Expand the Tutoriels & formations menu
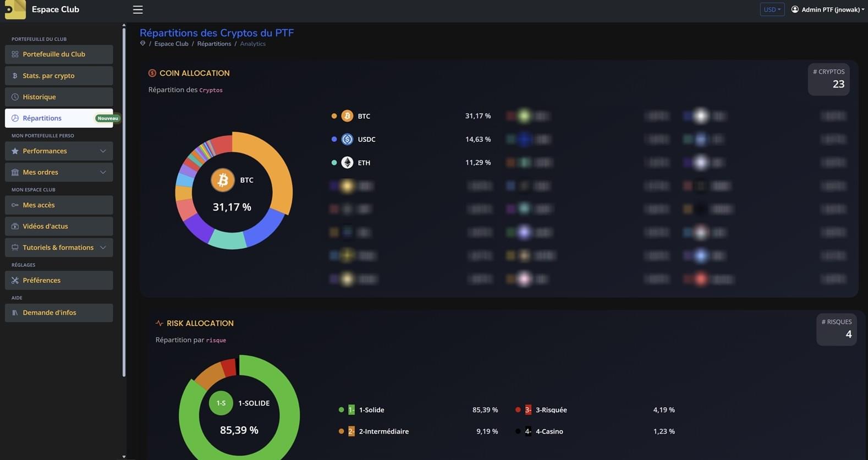 pyautogui.click(x=59, y=248)
